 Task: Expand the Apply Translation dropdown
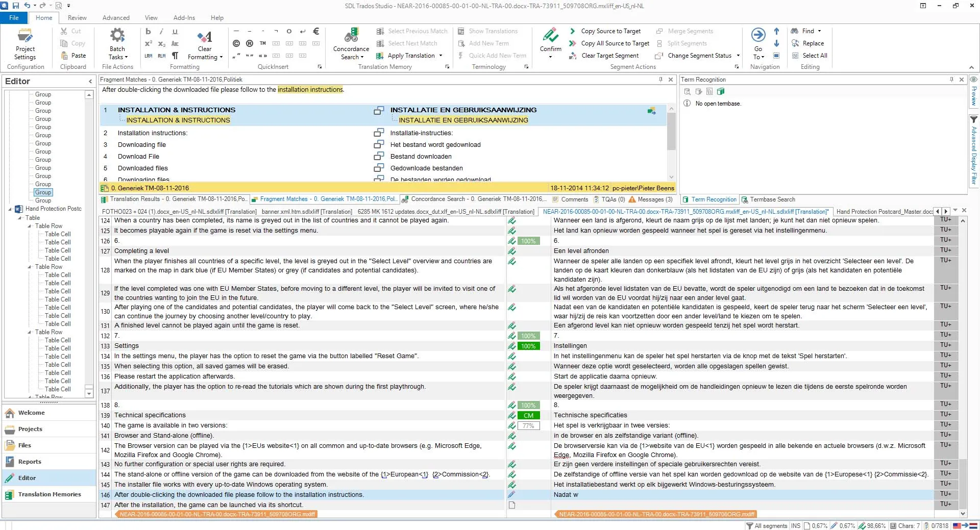[x=440, y=56]
